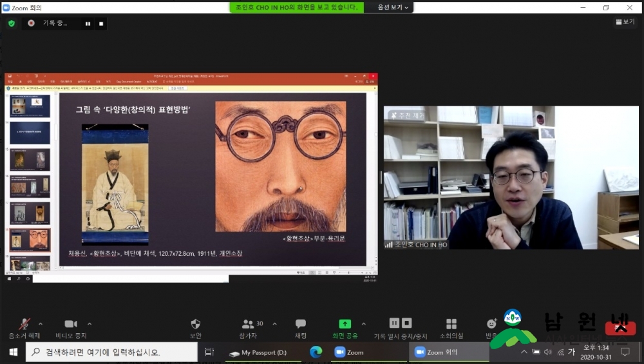Remove spotlight via 추천 제거 on video
The height and width of the screenshot is (364, 644).
pos(408,115)
